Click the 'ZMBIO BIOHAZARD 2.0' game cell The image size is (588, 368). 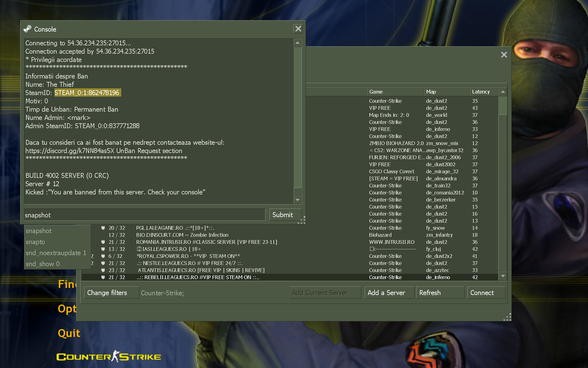pyautogui.click(x=396, y=144)
